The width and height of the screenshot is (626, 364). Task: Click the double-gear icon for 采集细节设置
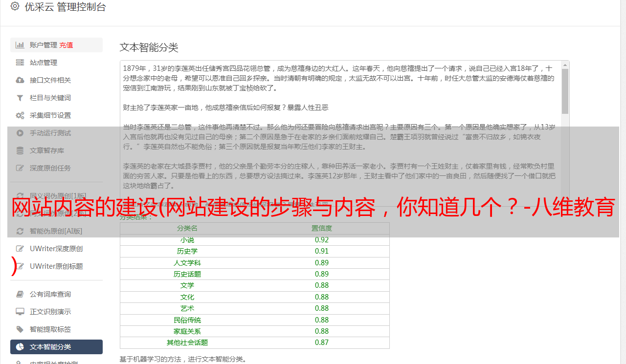[20, 115]
